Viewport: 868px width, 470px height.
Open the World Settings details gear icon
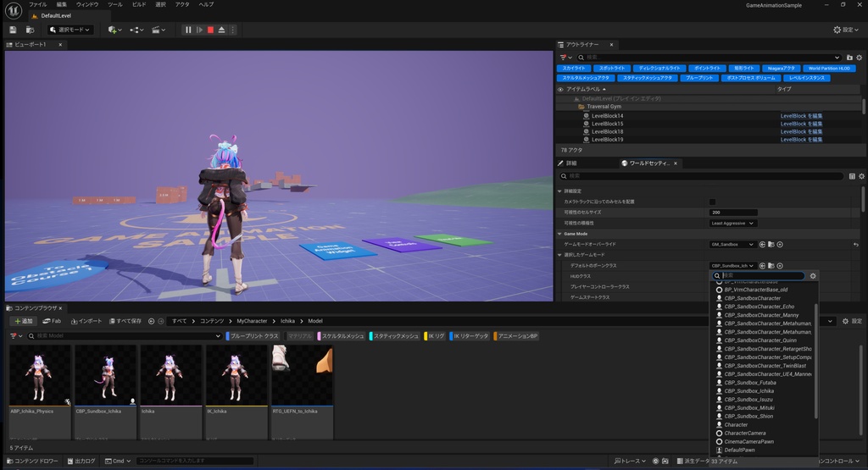click(861, 176)
